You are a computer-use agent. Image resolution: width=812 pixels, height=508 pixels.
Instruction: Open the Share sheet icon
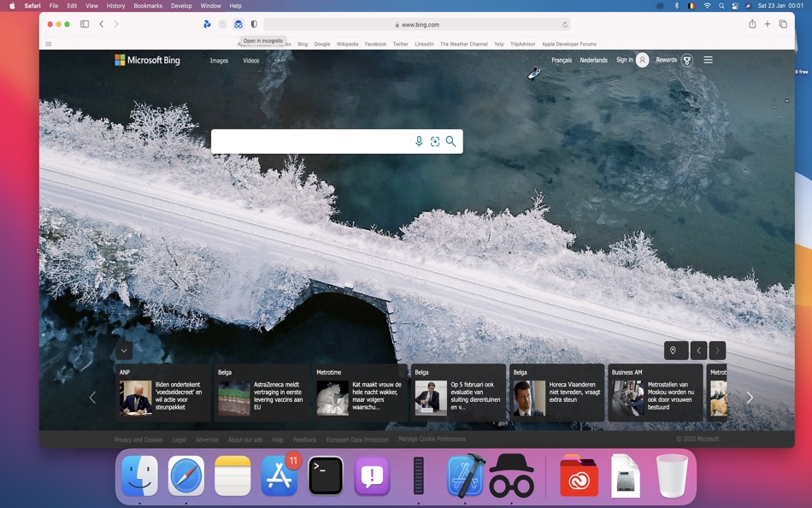pyautogui.click(x=752, y=24)
